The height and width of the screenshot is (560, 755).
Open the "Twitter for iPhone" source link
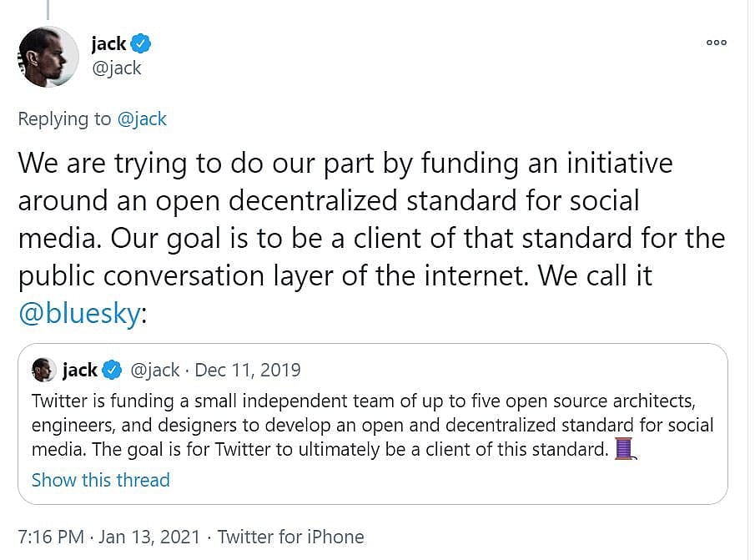(x=291, y=537)
